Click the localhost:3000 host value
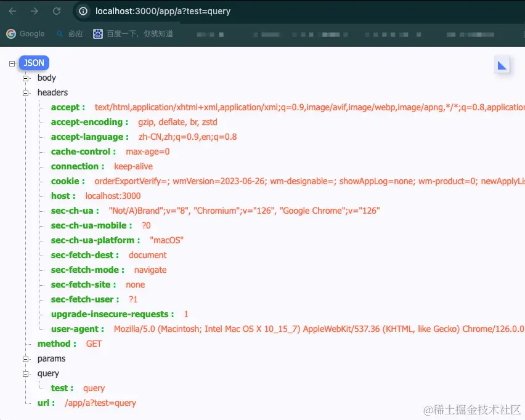This screenshot has height=420, width=525. pos(113,196)
